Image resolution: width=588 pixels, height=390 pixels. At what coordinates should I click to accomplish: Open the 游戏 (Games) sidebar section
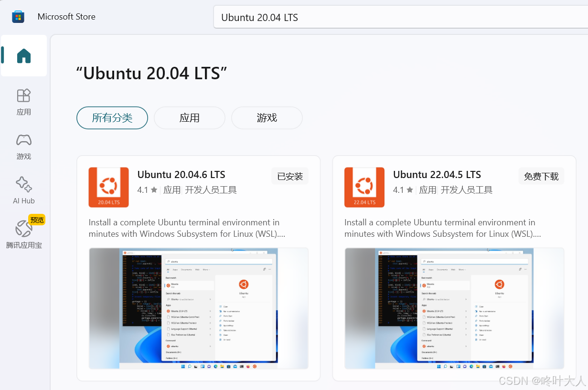[24, 147]
